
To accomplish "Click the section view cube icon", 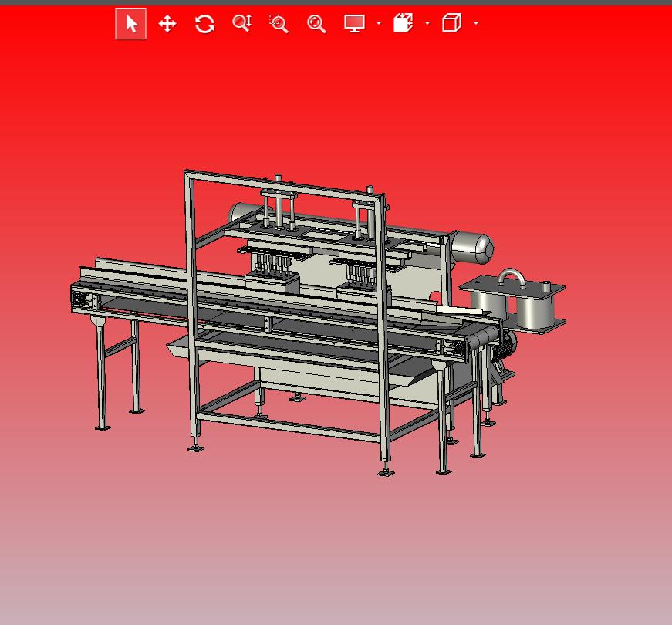I will (403, 23).
